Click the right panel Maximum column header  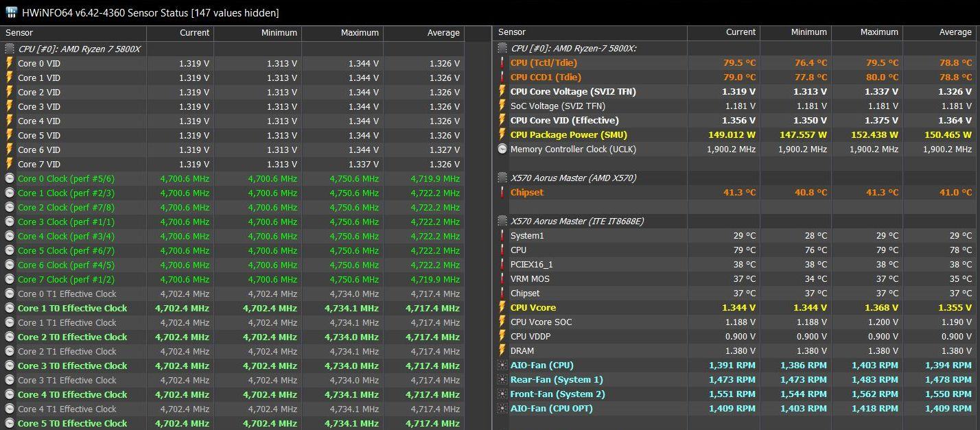click(867, 32)
